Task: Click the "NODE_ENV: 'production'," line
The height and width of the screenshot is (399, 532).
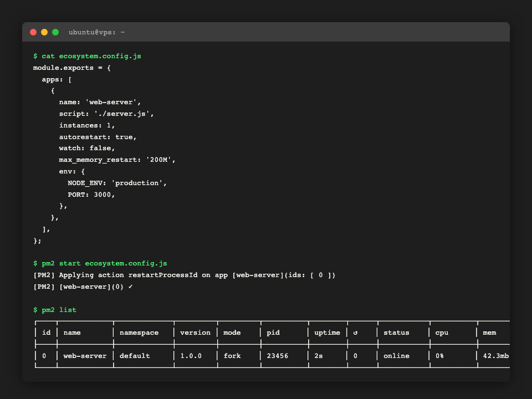Action: 117,183
